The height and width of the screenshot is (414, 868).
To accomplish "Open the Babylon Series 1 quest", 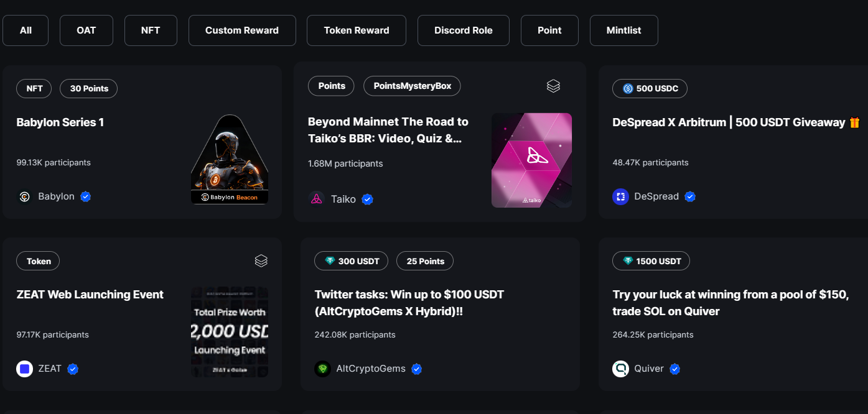I will (60, 122).
